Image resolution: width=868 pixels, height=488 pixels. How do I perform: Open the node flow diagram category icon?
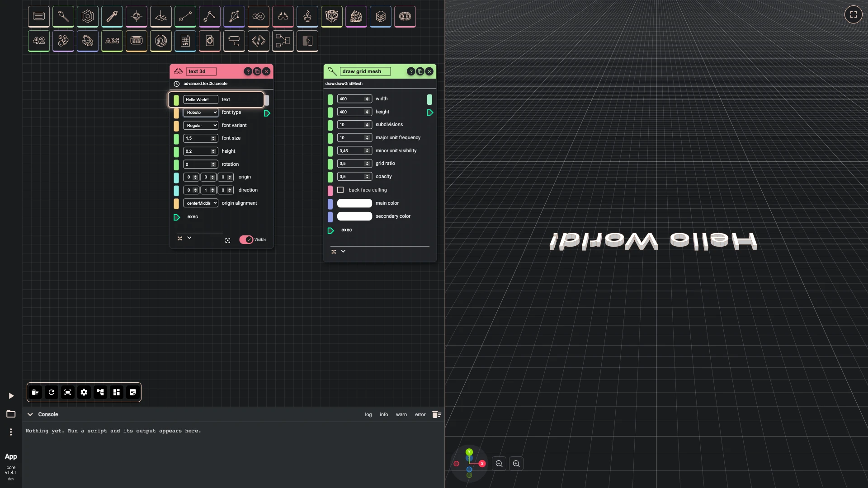pos(283,41)
